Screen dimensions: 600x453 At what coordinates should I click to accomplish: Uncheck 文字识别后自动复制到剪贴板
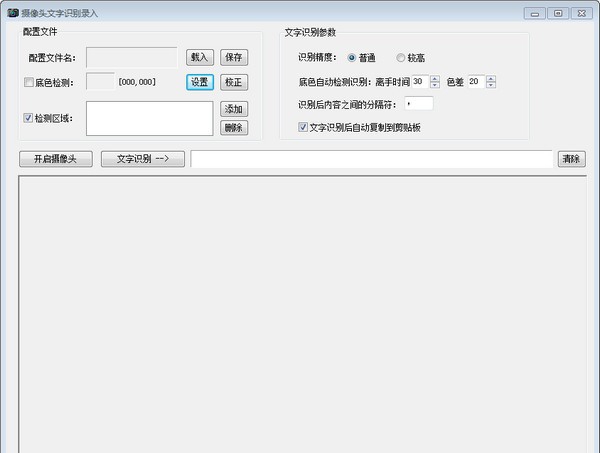(x=303, y=127)
